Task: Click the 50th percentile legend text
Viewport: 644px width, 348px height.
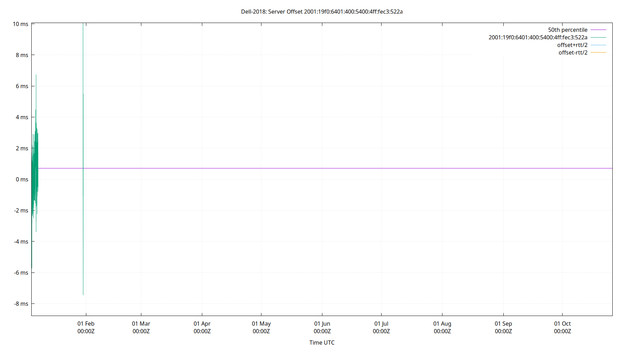Action: coord(567,30)
